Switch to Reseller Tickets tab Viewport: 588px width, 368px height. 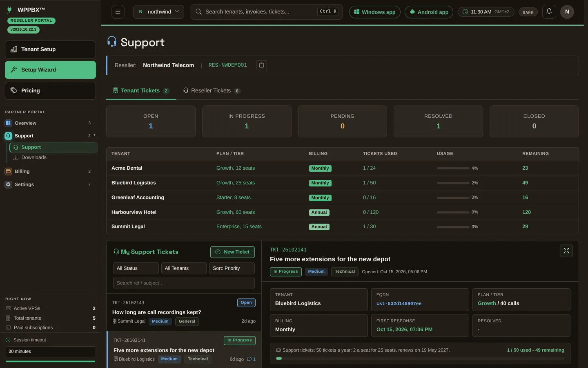[x=212, y=90]
